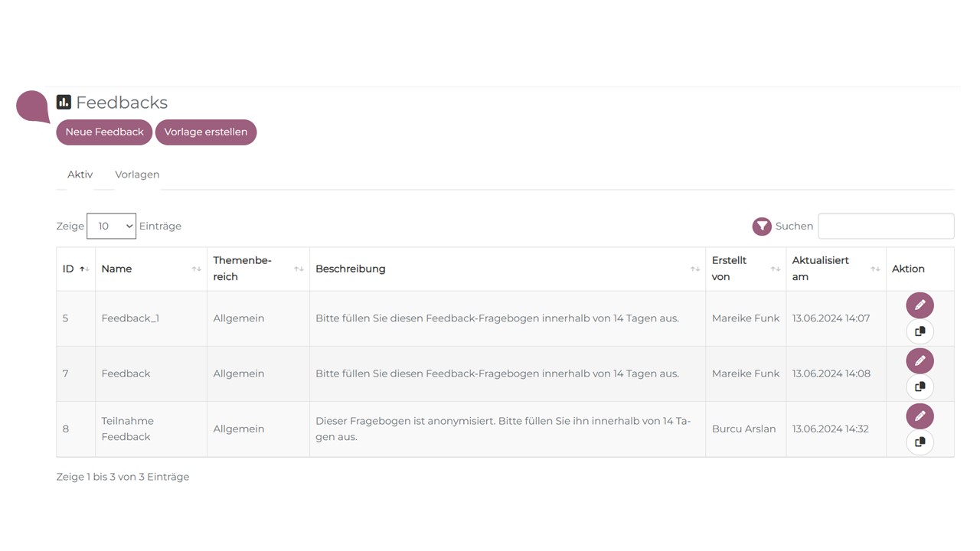Duplicate the entry with ID 7

pyautogui.click(x=920, y=386)
